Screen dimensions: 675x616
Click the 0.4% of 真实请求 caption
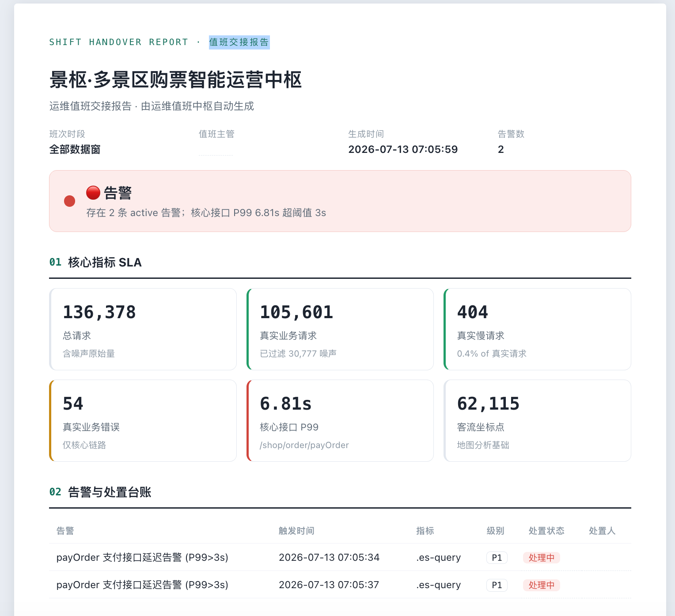pyautogui.click(x=492, y=354)
